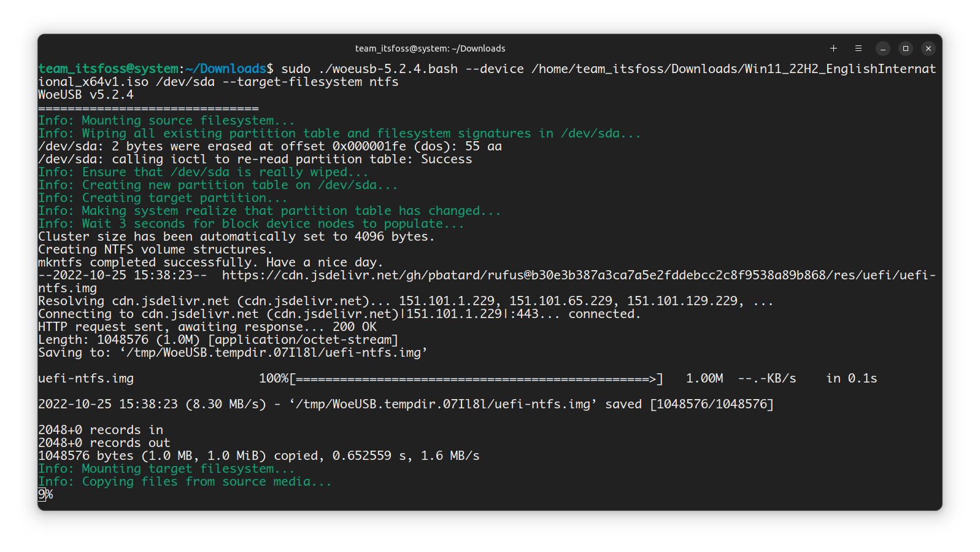Screen dimensions: 980x552
Task: Maximize the terminal window
Action: (x=905, y=48)
